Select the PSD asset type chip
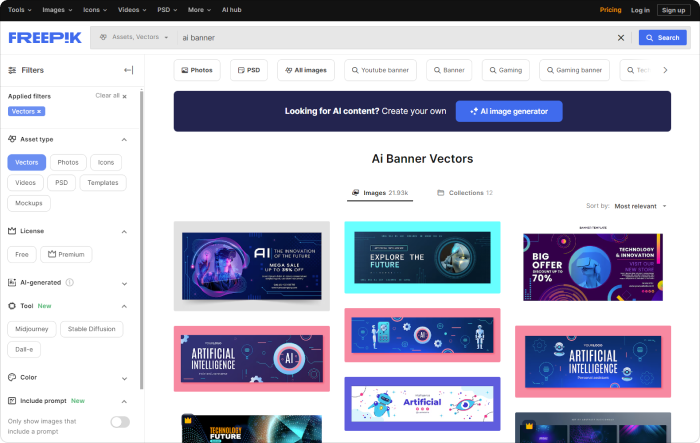Screen dimensions: 700x443 click(62, 183)
